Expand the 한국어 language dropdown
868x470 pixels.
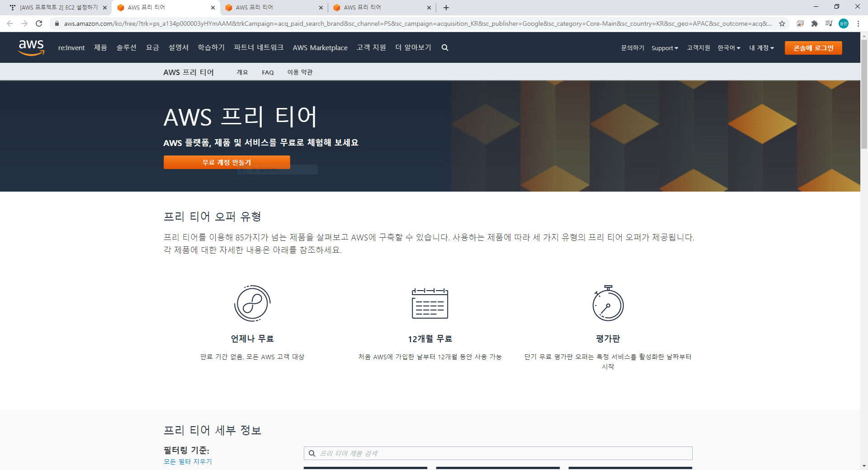pos(729,48)
